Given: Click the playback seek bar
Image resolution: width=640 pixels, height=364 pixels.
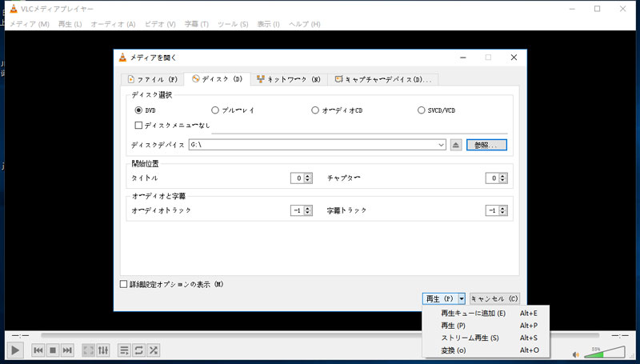Looking at the screenshot, I should 319,335.
